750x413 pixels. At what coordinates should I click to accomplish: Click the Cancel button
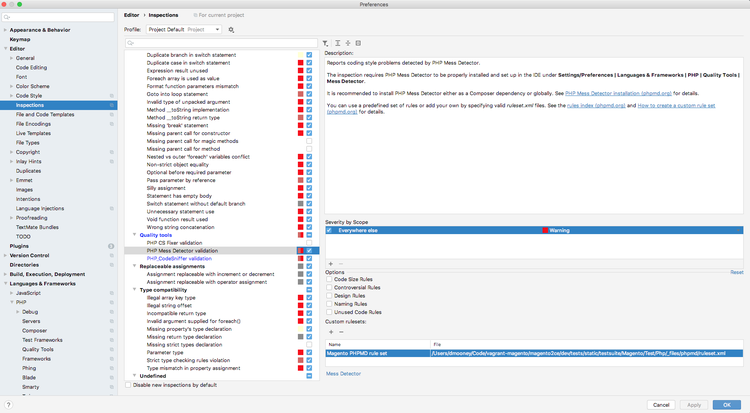tap(661, 405)
